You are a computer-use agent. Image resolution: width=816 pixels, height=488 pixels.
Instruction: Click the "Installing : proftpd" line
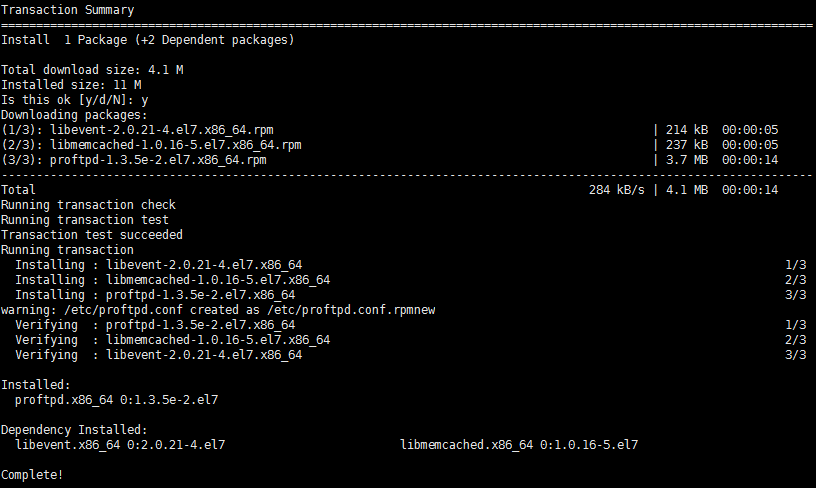155,295
